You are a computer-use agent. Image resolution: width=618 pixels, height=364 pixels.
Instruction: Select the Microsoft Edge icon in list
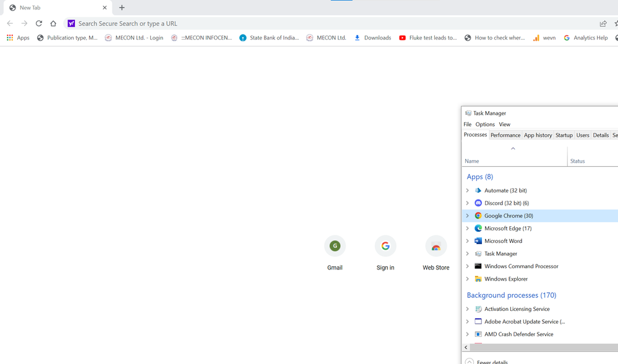click(478, 228)
